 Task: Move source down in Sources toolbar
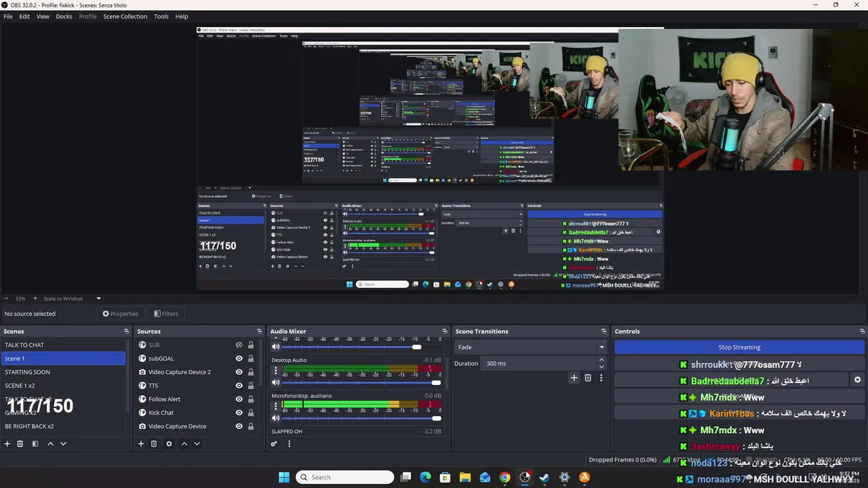coord(197,444)
